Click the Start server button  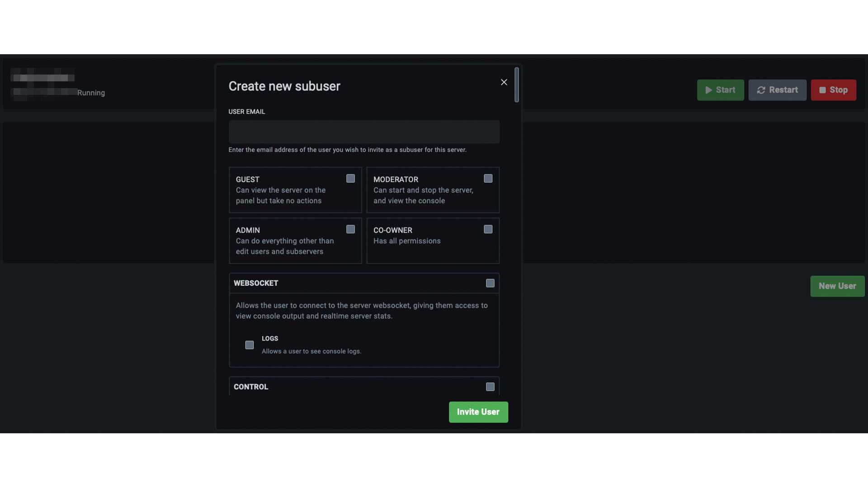pyautogui.click(x=720, y=90)
